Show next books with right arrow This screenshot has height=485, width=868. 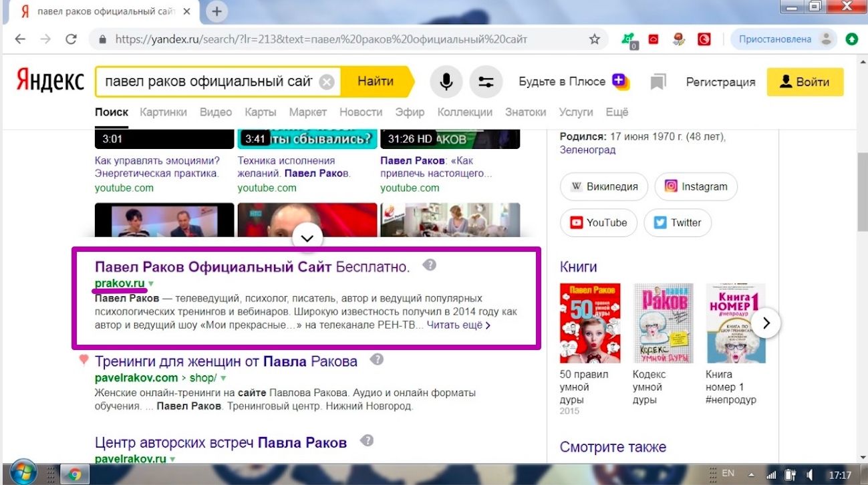click(766, 323)
